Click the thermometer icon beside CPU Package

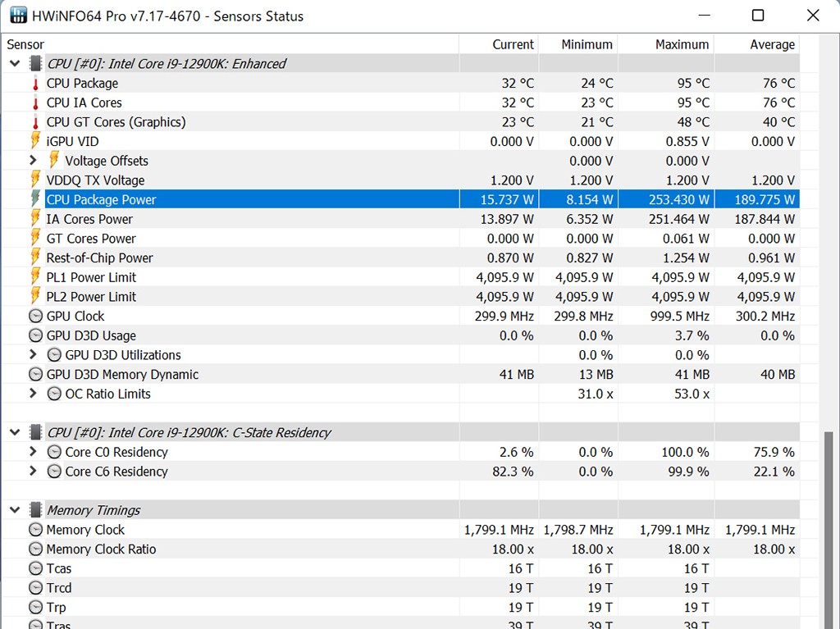point(35,84)
